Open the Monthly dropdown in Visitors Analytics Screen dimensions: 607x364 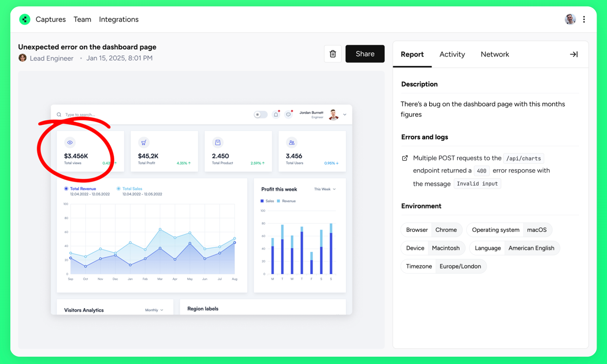pyautogui.click(x=154, y=310)
